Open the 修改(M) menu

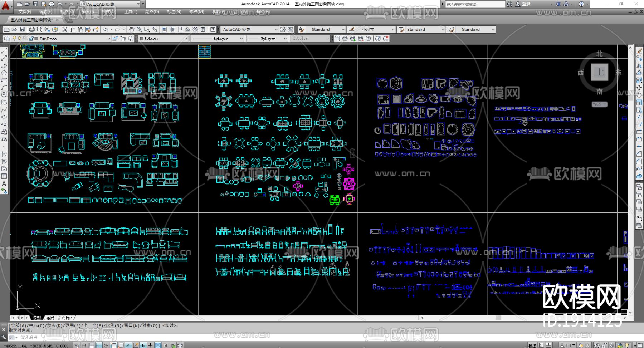(x=196, y=12)
